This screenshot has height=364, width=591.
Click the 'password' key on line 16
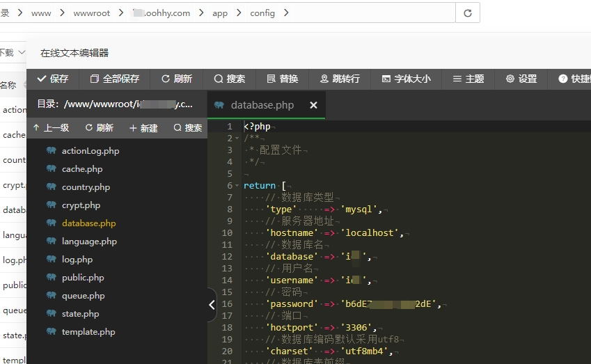292,303
